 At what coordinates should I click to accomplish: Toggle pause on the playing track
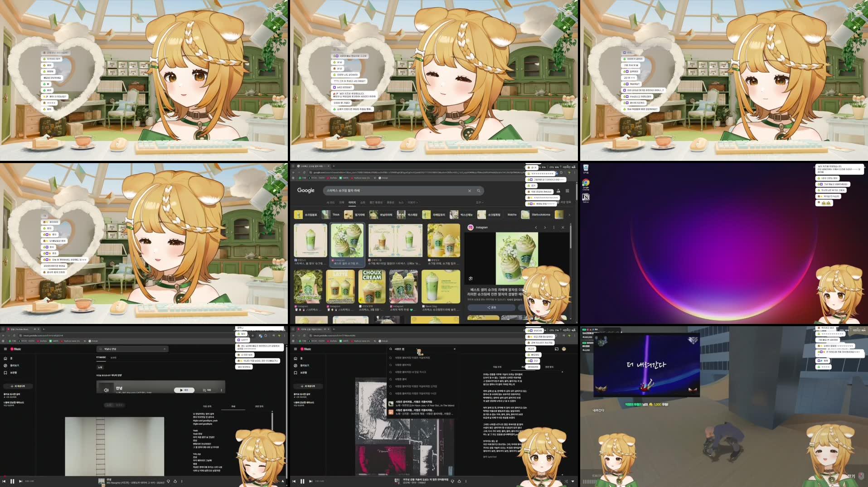click(x=12, y=481)
